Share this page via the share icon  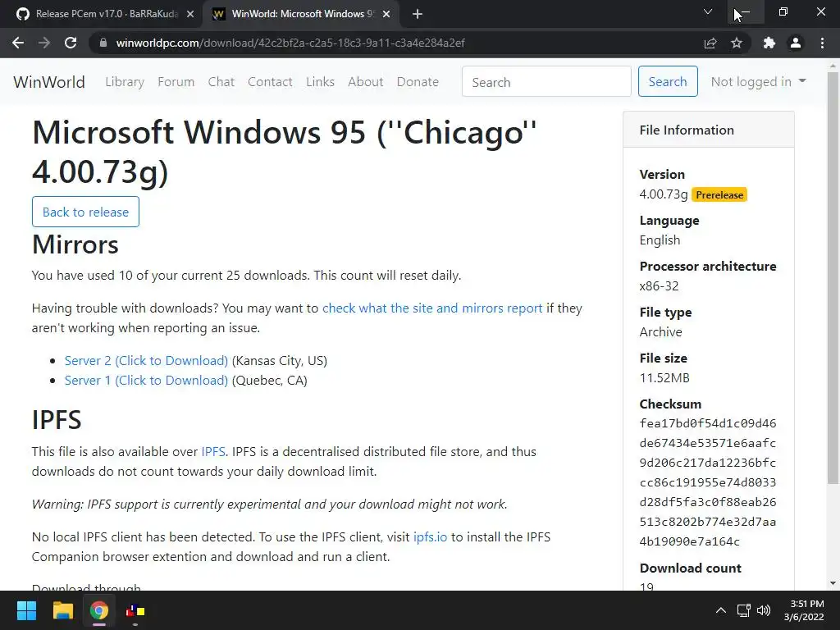coord(710,43)
